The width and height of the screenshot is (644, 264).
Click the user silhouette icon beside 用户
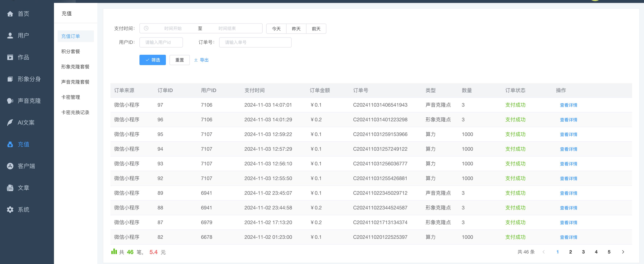(10, 36)
